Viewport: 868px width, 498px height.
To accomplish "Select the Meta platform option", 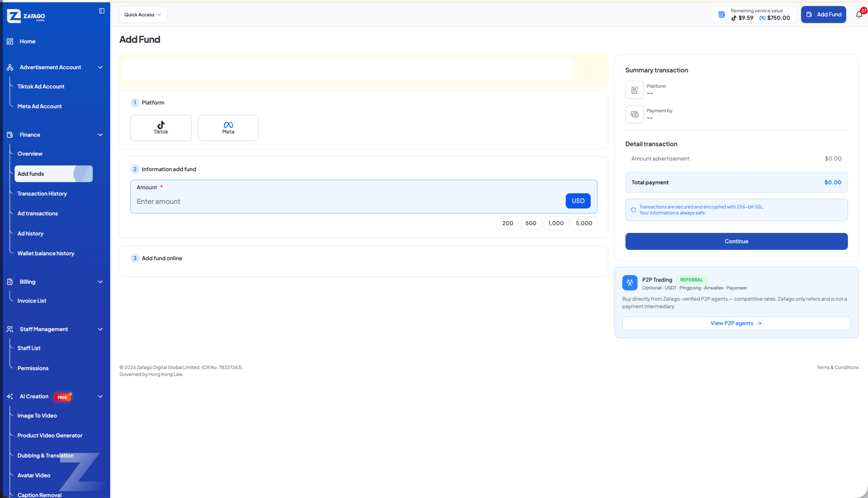I will [228, 128].
